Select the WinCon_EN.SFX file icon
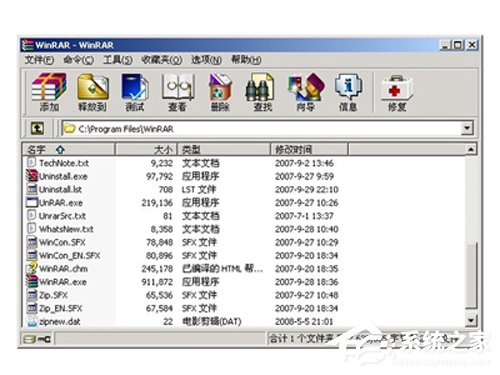This screenshot has height=375, width=500. (x=32, y=255)
